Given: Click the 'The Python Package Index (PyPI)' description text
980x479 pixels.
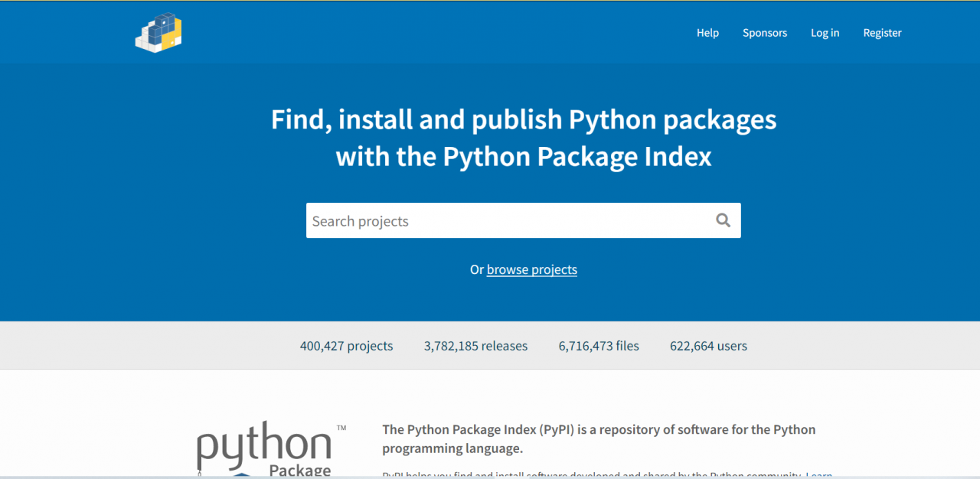Looking at the screenshot, I should pos(599,439).
